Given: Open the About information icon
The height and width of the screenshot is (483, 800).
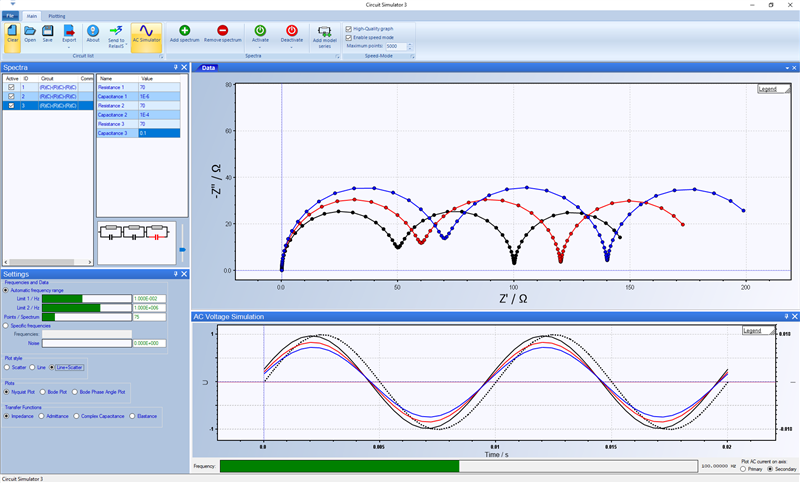Looking at the screenshot, I should [93, 31].
